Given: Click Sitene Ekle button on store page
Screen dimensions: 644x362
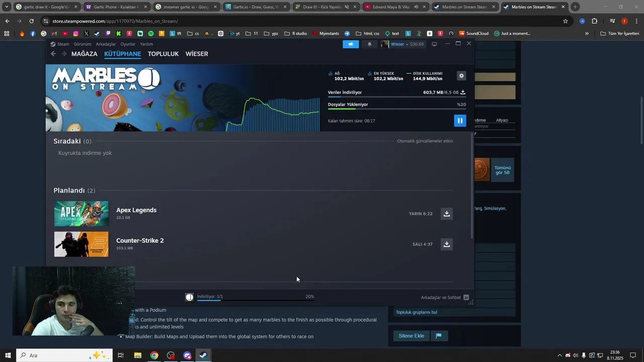Looking at the screenshot, I should [x=412, y=336].
